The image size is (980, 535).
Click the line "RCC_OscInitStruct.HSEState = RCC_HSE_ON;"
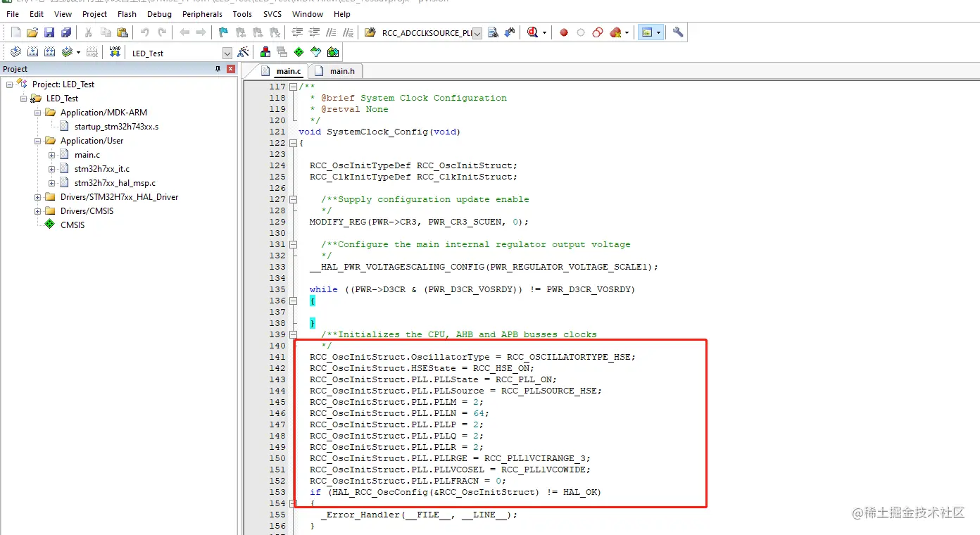(x=422, y=368)
